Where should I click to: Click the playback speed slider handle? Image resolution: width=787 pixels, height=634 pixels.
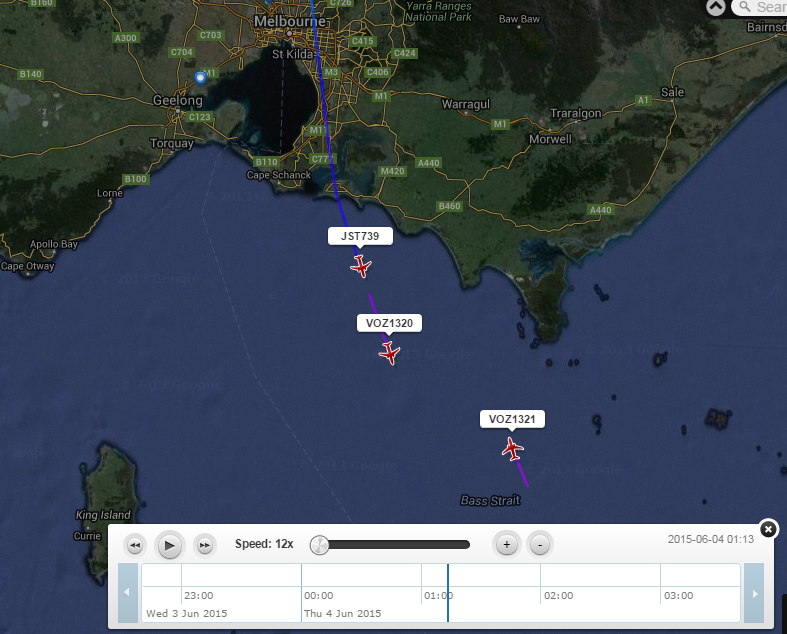[x=319, y=545]
